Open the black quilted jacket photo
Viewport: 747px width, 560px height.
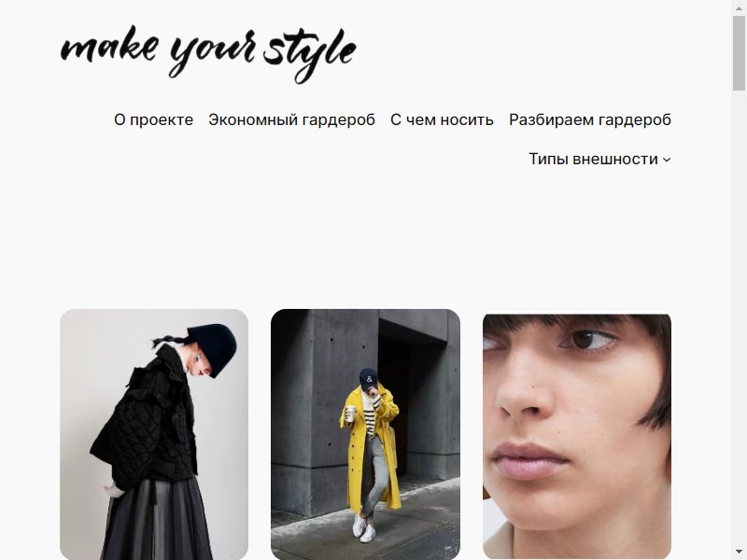[154, 434]
